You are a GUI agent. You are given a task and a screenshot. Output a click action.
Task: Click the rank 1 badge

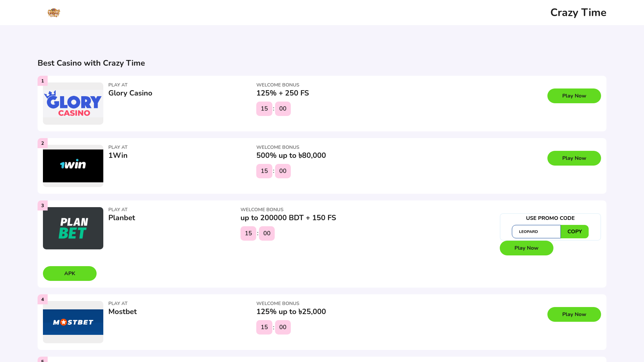point(43,81)
